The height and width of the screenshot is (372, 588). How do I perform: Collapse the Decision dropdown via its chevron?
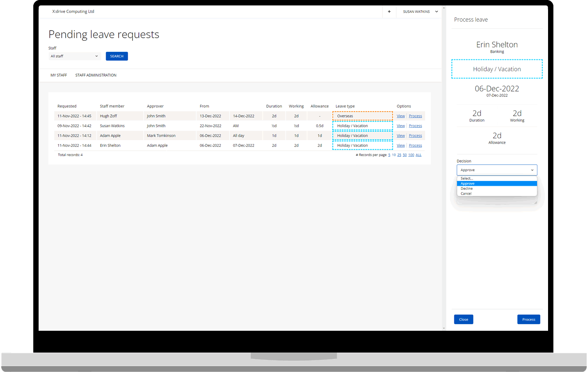(532, 170)
